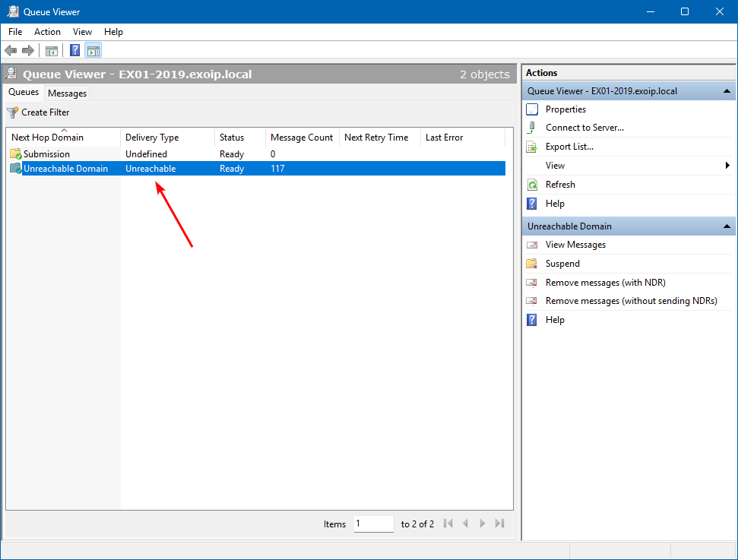This screenshot has height=560, width=738.
Task: Click the View item in Actions pane
Action: (x=555, y=166)
